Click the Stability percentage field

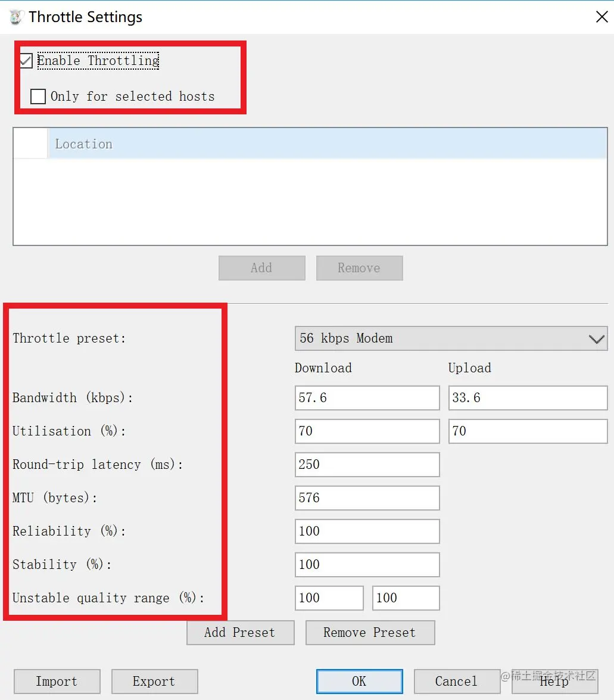[x=367, y=565]
